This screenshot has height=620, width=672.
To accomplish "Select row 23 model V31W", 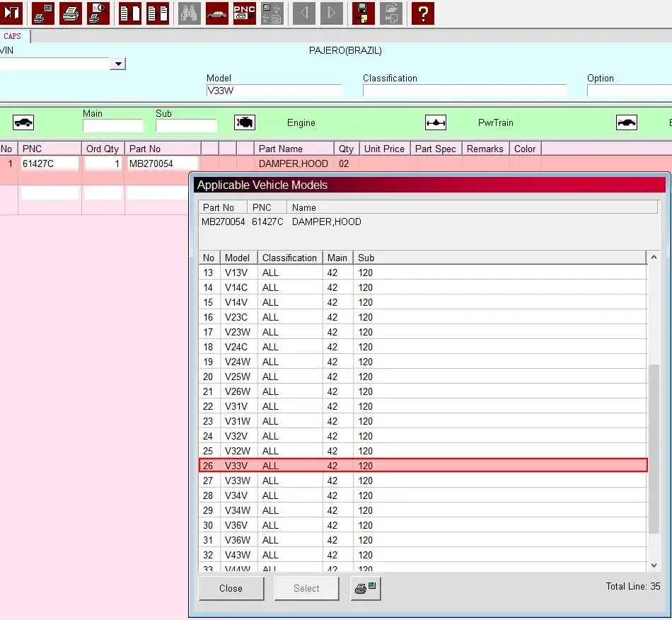I will click(422, 421).
